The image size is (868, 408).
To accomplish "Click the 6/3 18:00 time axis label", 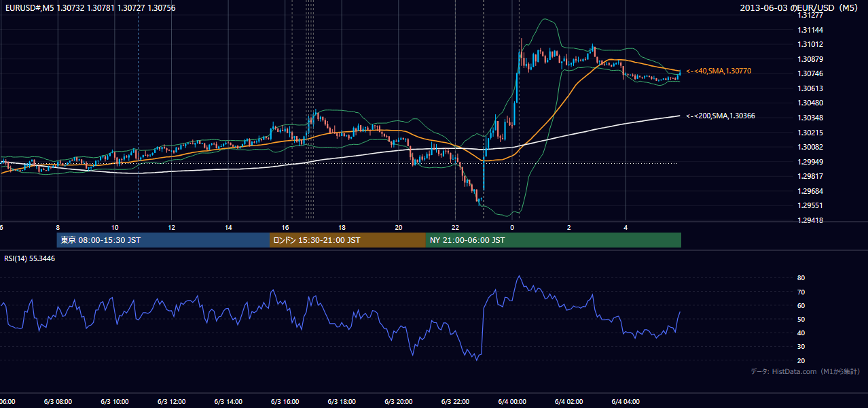I will pyautogui.click(x=342, y=402).
